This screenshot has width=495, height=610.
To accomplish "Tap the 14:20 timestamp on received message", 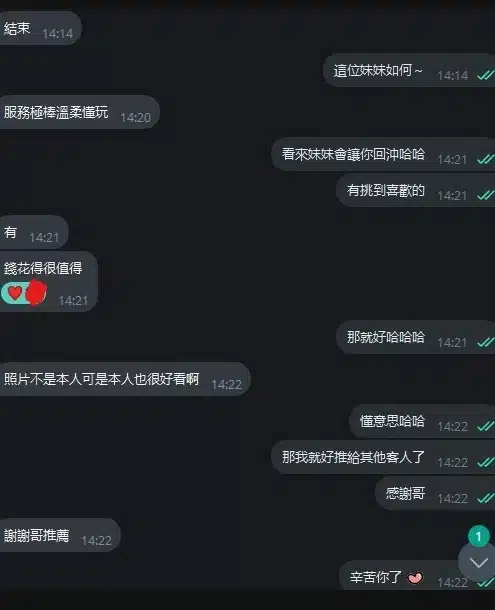I will 135,117.
